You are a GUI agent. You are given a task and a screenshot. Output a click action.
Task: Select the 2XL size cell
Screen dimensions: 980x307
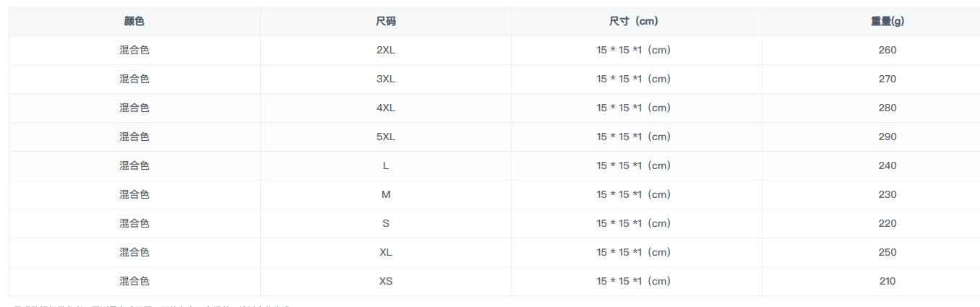coord(386,51)
